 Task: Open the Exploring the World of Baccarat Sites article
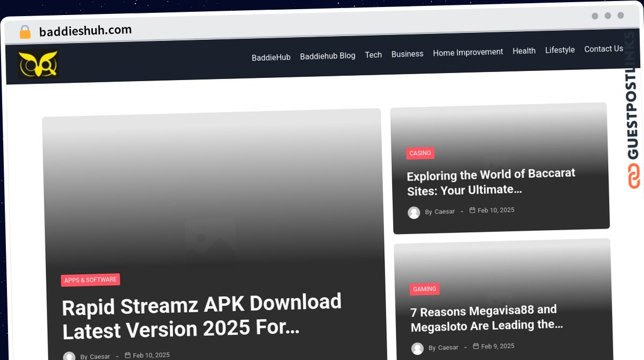(491, 182)
